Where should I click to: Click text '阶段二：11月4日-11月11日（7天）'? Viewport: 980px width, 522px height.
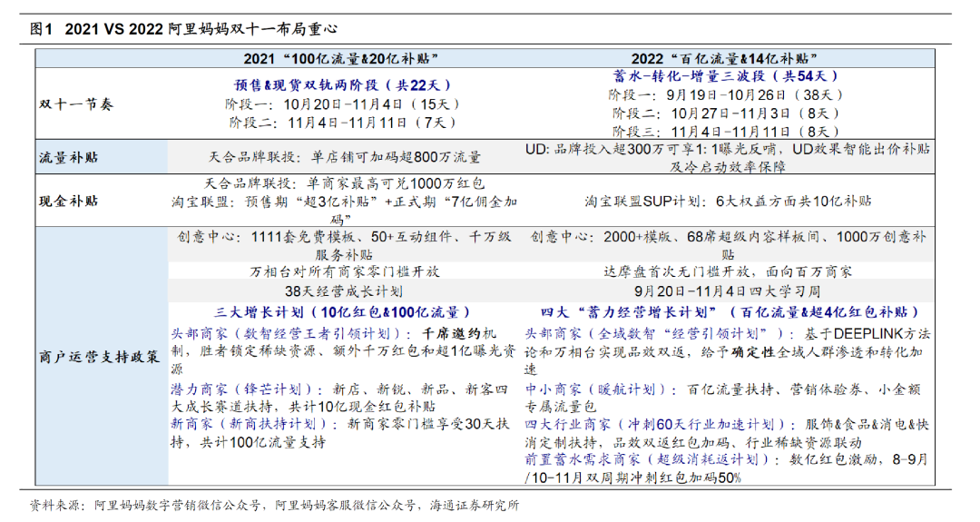tap(342, 123)
